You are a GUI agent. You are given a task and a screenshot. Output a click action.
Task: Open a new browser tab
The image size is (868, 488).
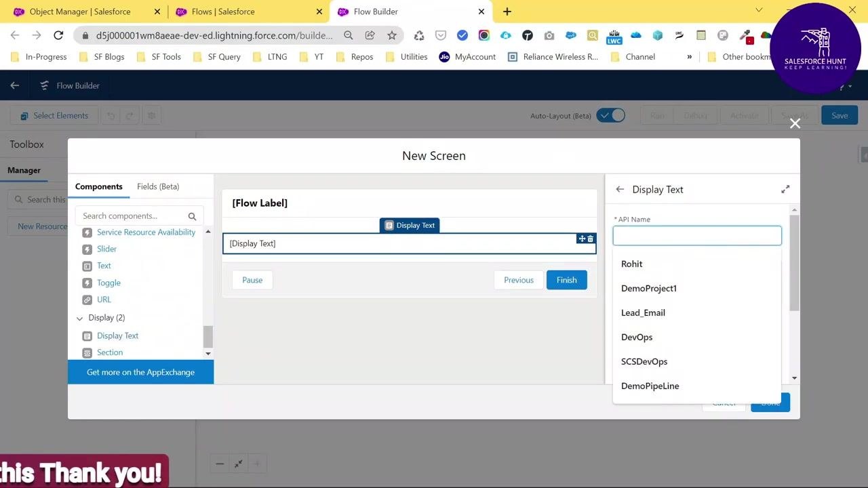[x=507, y=12]
